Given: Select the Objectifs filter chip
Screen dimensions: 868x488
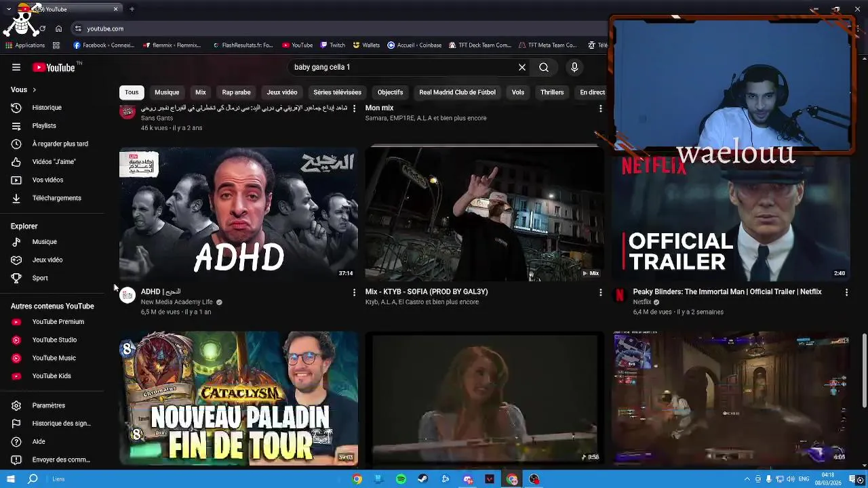Looking at the screenshot, I should (x=390, y=92).
